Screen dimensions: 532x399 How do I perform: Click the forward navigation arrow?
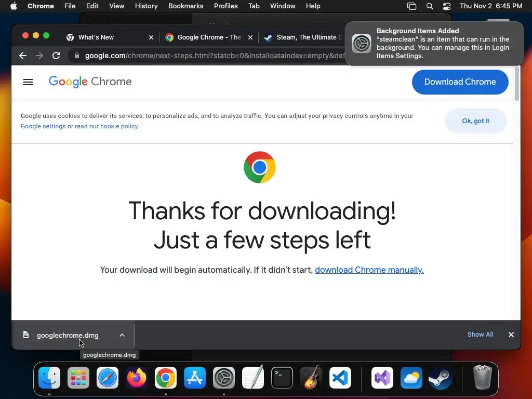coord(39,56)
